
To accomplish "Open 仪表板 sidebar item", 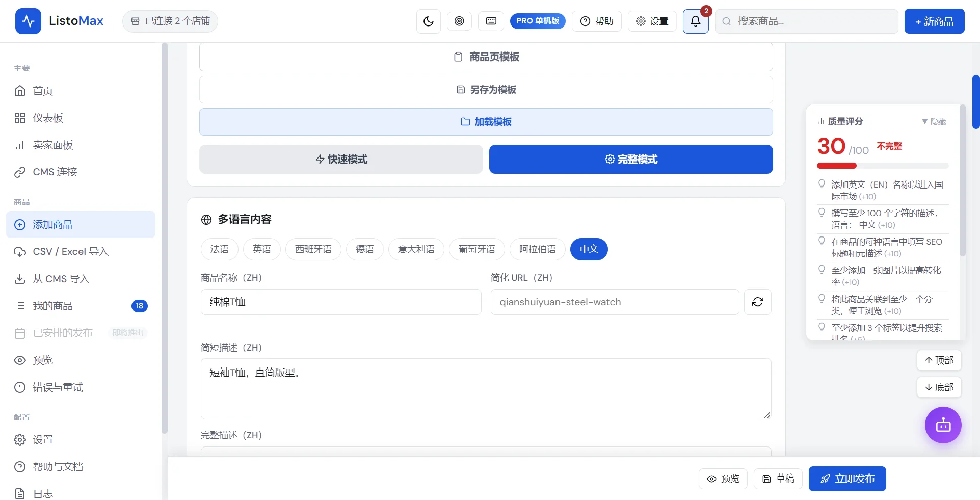I will [x=81, y=118].
